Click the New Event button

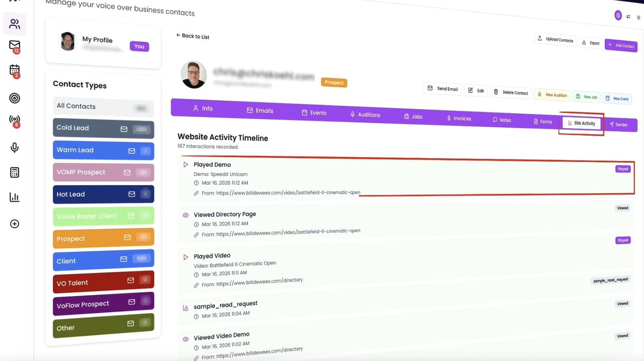(617, 99)
